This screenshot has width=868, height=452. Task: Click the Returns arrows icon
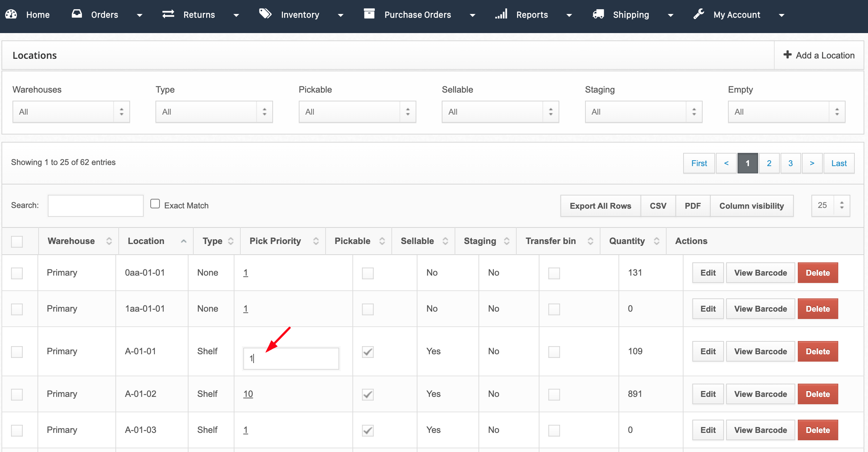coord(168,14)
